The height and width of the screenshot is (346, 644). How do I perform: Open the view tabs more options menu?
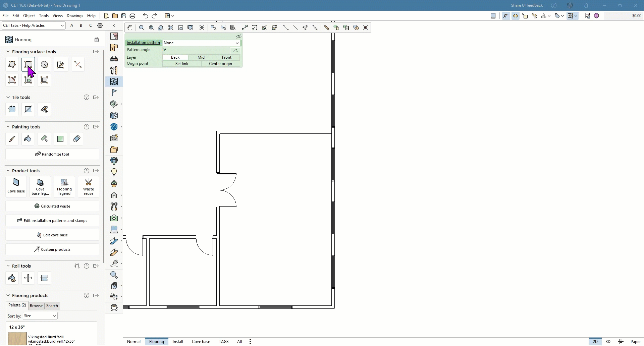(x=250, y=342)
